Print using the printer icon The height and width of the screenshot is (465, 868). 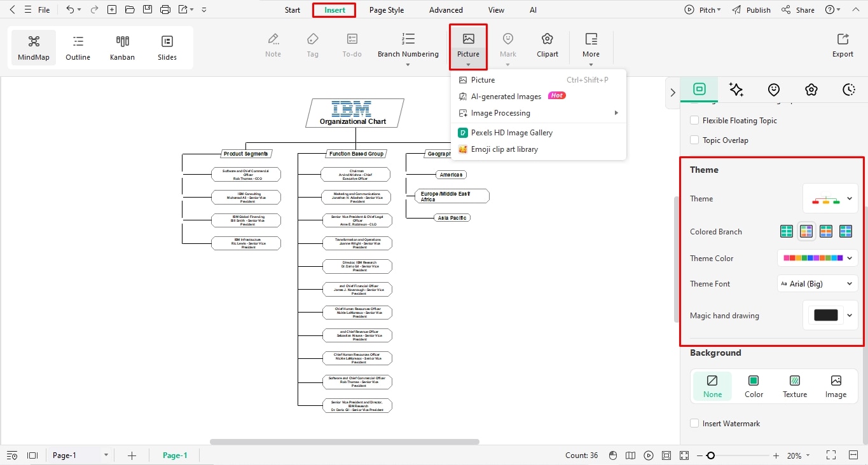(165, 10)
